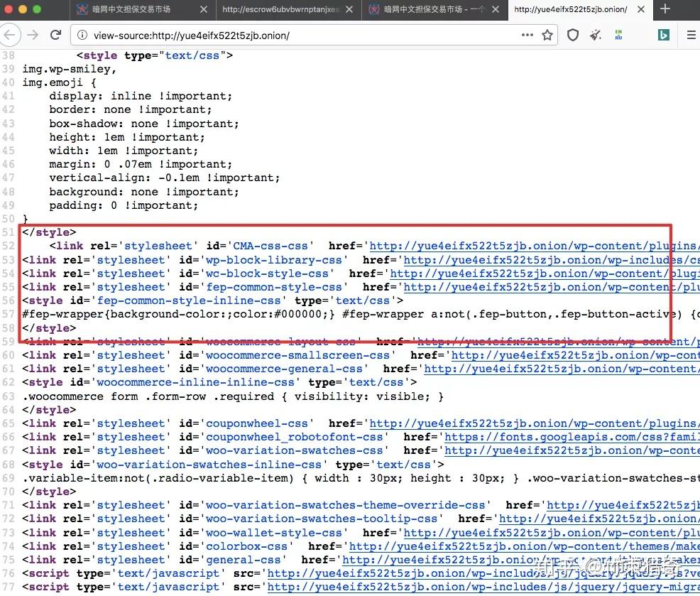Open the wp-block-library-css href link
Image resolution: width=700 pixels, height=596 pixels.
coord(552,260)
